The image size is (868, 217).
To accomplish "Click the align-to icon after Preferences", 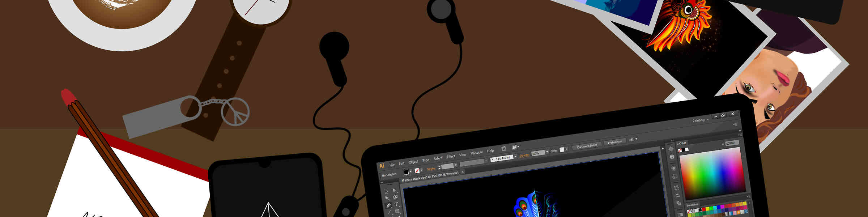I will pyautogui.click(x=631, y=139).
